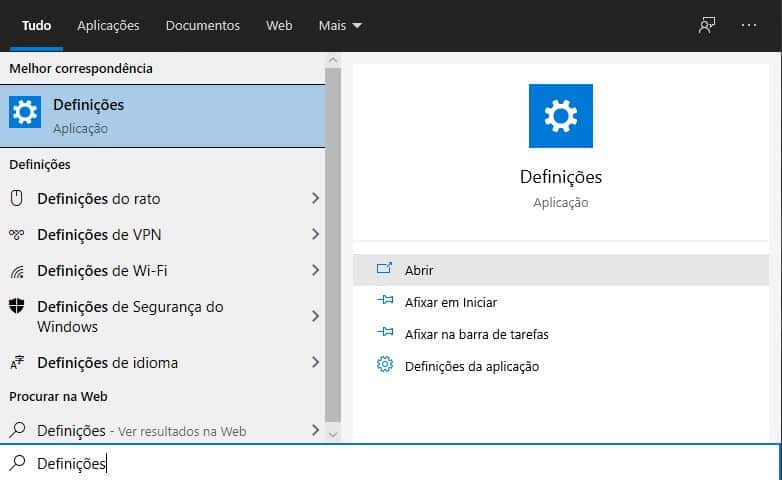
Task: Select the Definições do rato result
Action: pyautogui.click(x=162, y=199)
